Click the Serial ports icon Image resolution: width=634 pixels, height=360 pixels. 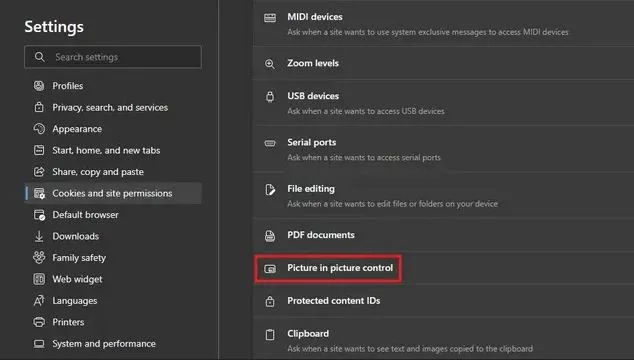[x=270, y=143]
